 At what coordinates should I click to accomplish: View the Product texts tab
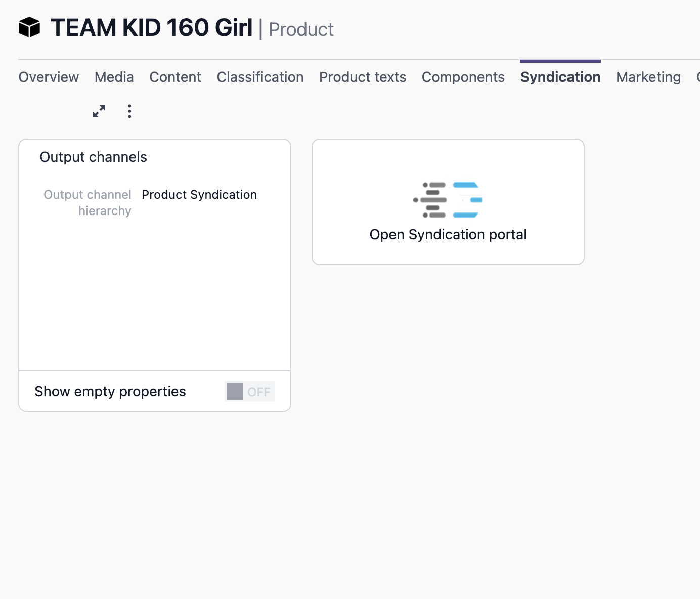(362, 77)
